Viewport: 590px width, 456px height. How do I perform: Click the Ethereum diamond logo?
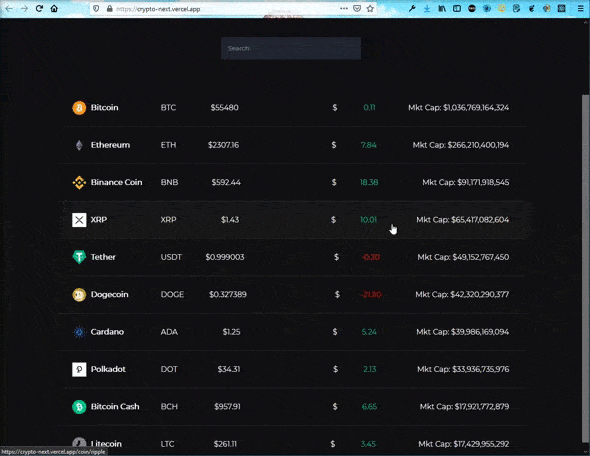click(x=79, y=145)
